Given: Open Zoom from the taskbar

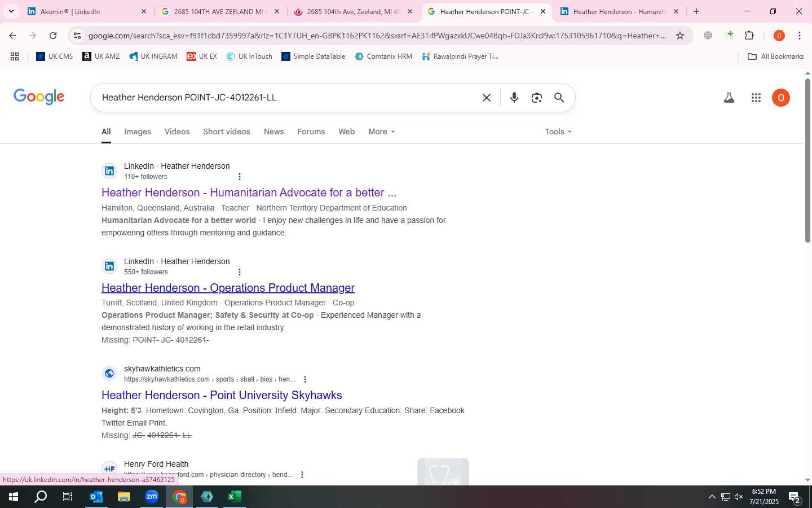Looking at the screenshot, I should coord(152,497).
